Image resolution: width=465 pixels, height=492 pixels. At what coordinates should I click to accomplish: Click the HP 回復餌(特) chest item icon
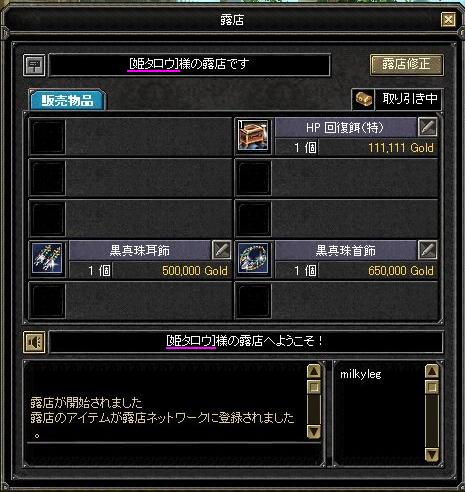click(x=253, y=135)
